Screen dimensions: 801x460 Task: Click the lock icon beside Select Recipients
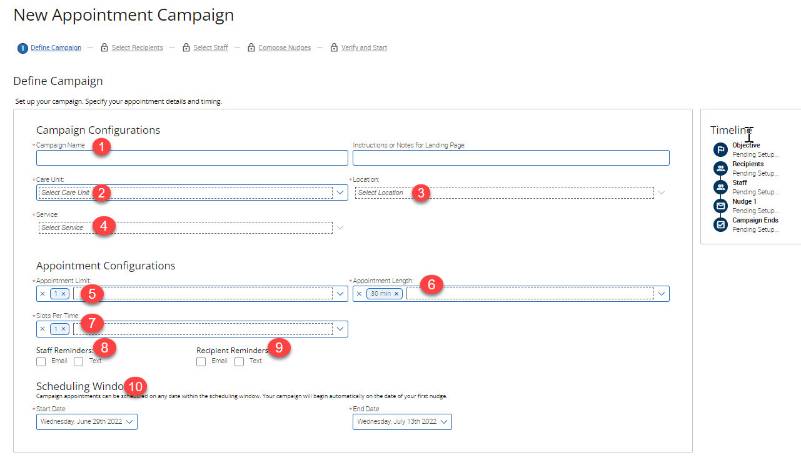coord(104,48)
